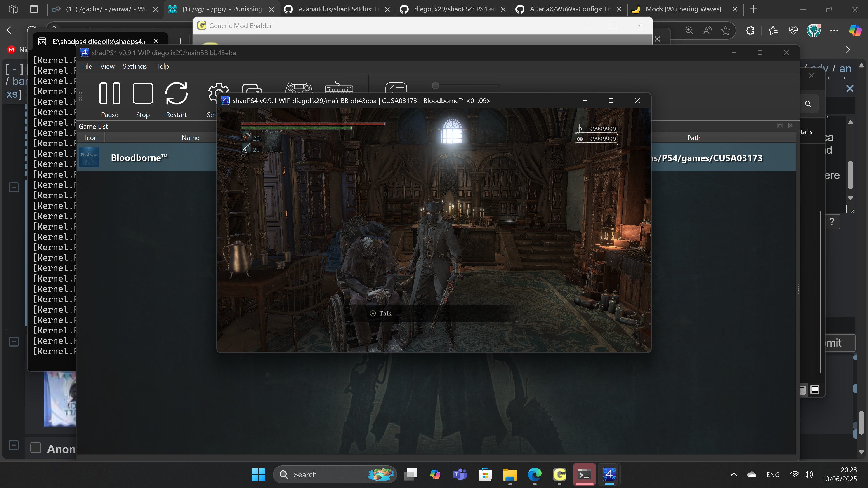Image resolution: width=868 pixels, height=488 pixels.
Task: Open Copilot sidebar icon in Edge
Action: [x=855, y=31]
